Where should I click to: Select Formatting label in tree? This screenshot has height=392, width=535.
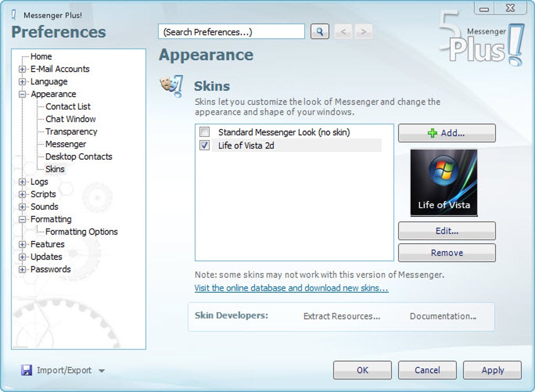click(51, 219)
